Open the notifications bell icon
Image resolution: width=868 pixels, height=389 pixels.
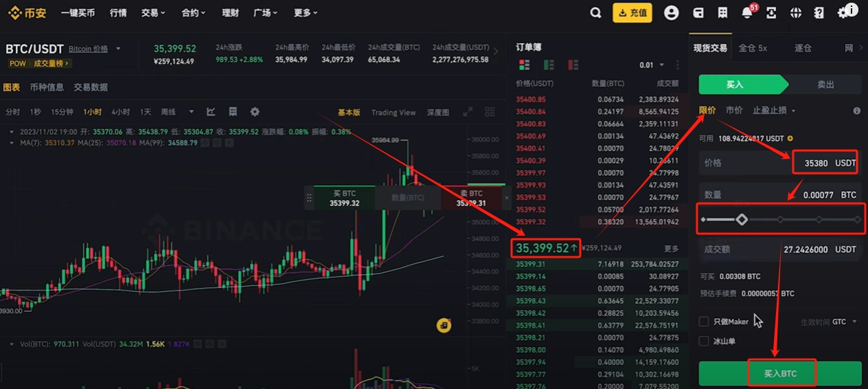pyautogui.click(x=747, y=12)
